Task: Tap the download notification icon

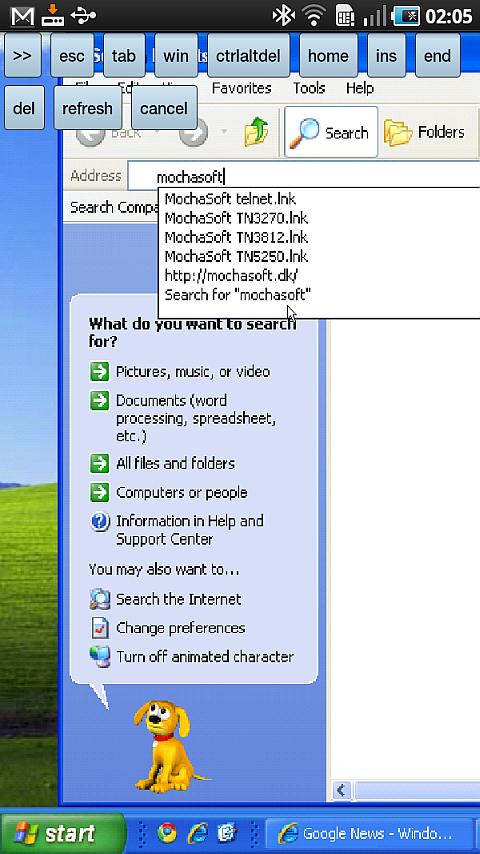Action: coord(53,15)
